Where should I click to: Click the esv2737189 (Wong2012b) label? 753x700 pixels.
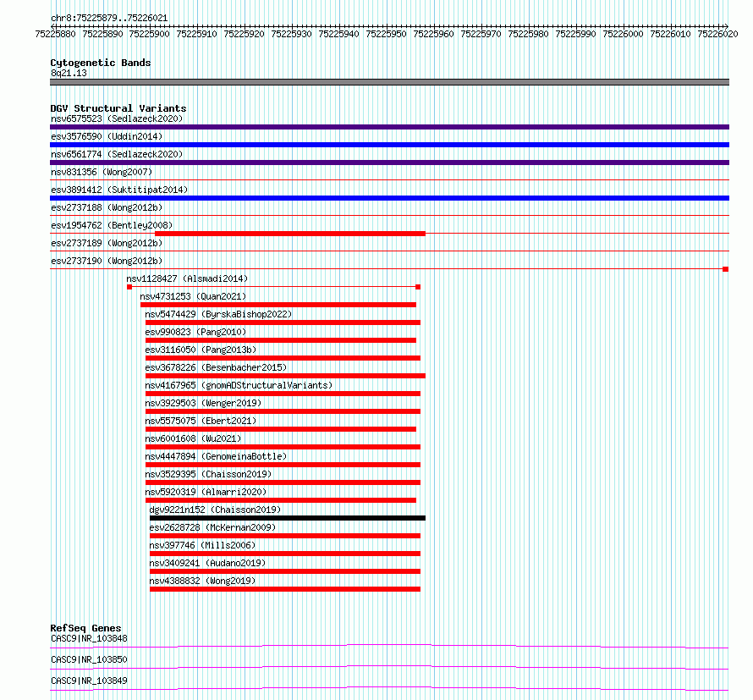[107, 243]
